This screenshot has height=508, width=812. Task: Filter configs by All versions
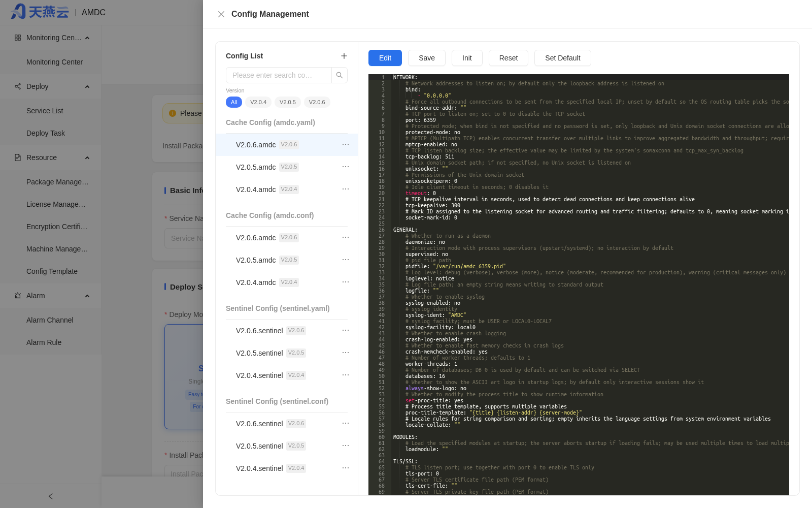234,102
